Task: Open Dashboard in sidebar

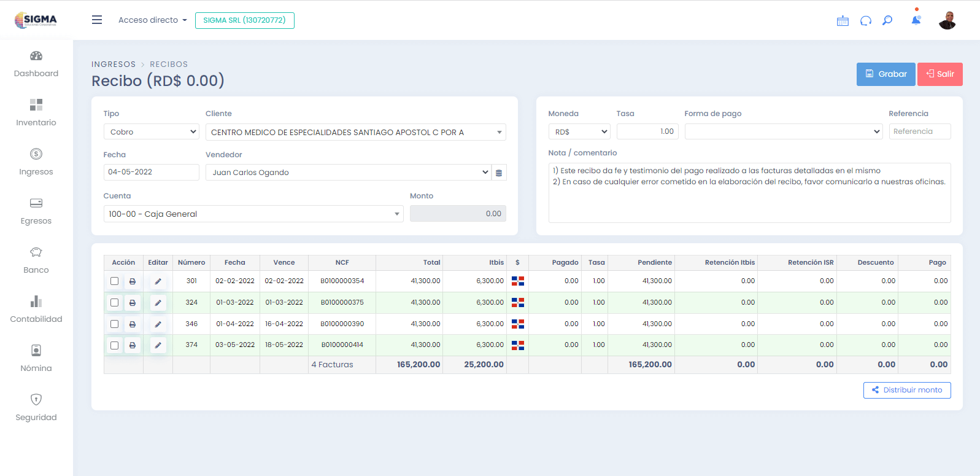Action: (36, 64)
